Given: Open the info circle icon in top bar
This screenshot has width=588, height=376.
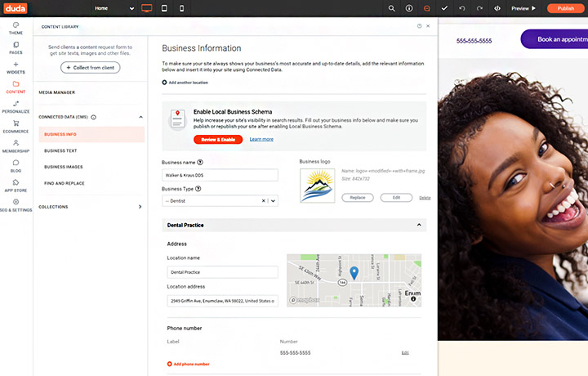Looking at the screenshot, I should coord(409,8).
